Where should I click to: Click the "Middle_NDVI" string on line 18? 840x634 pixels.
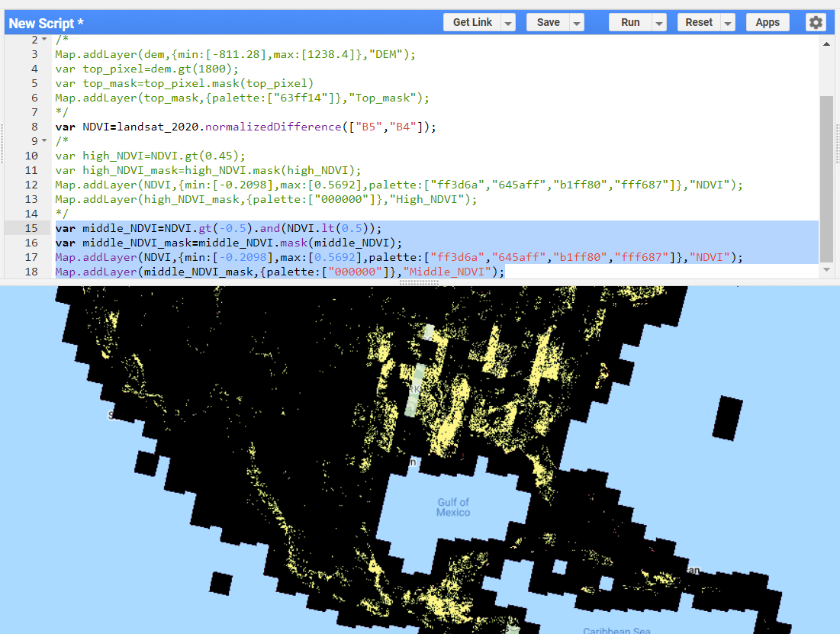point(447,272)
